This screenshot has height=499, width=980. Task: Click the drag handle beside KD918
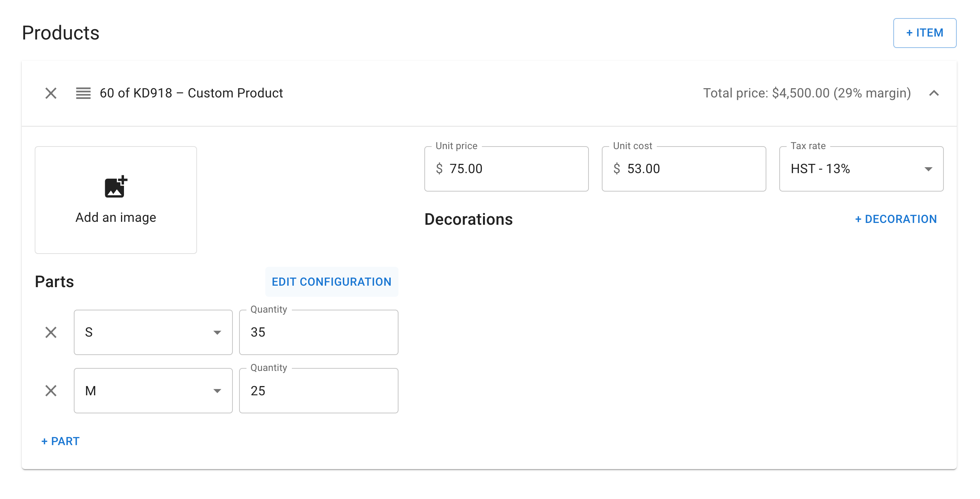pos(83,93)
